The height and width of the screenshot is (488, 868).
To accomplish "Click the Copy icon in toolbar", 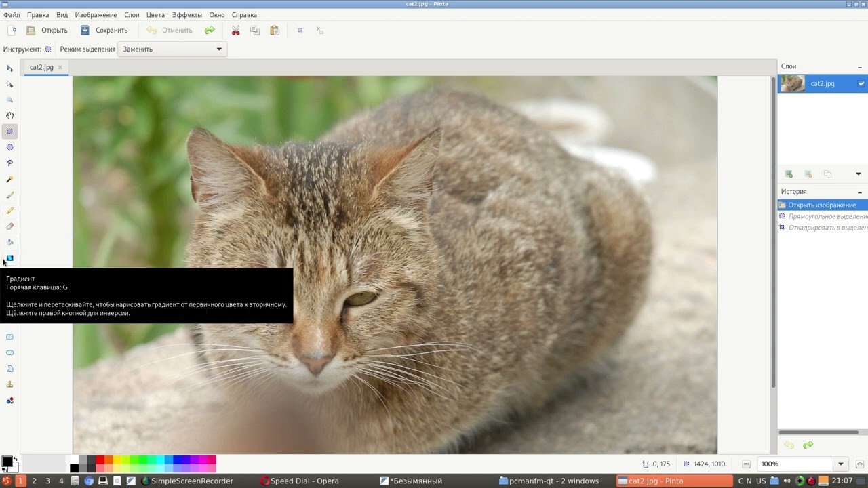I will [x=255, y=30].
